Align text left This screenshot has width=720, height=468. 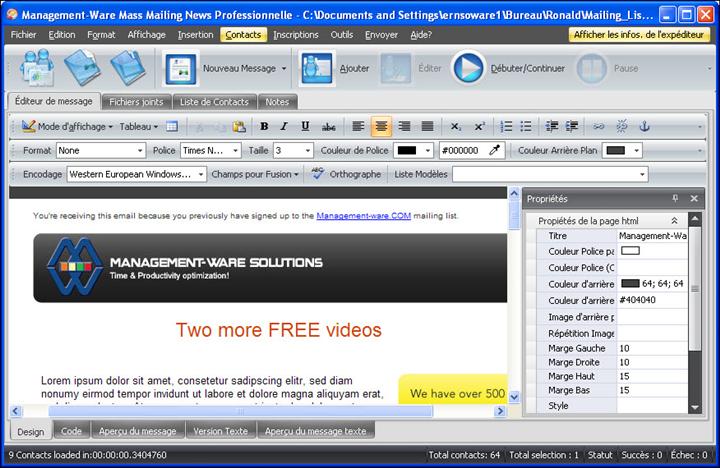click(358, 126)
